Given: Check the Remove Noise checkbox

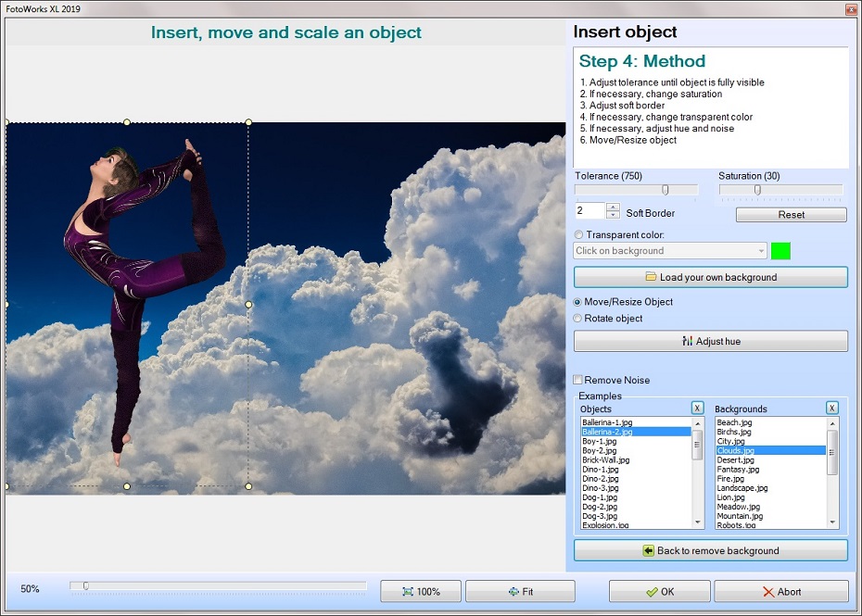Looking at the screenshot, I should point(578,380).
